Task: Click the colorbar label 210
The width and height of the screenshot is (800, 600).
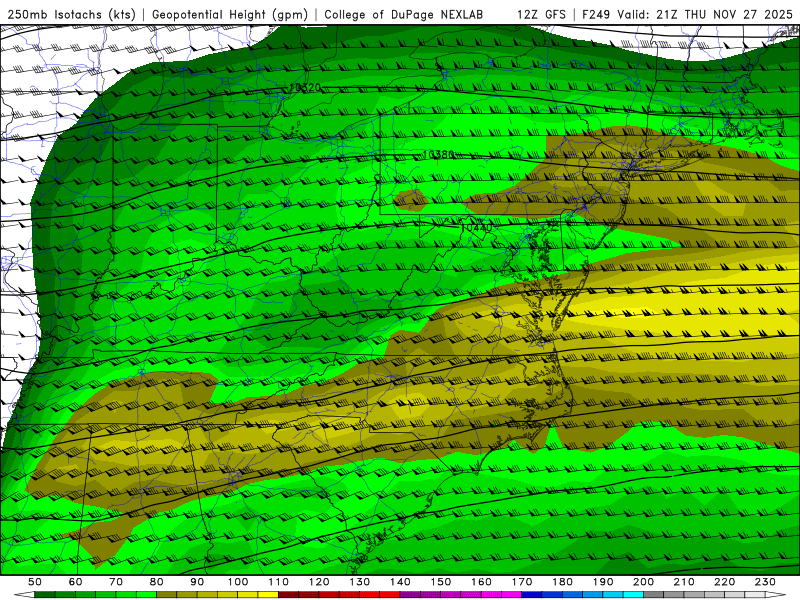Action: point(684,582)
